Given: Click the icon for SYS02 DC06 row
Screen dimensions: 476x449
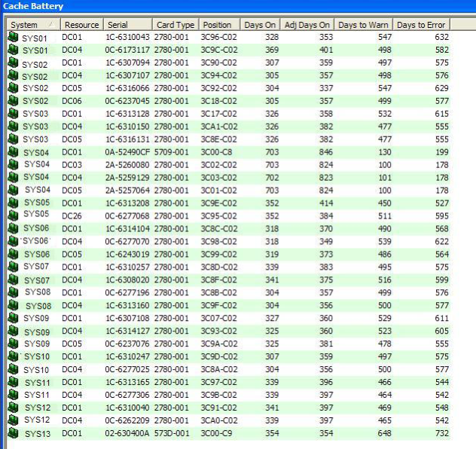Looking at the screenshot, I should [13, 100].
